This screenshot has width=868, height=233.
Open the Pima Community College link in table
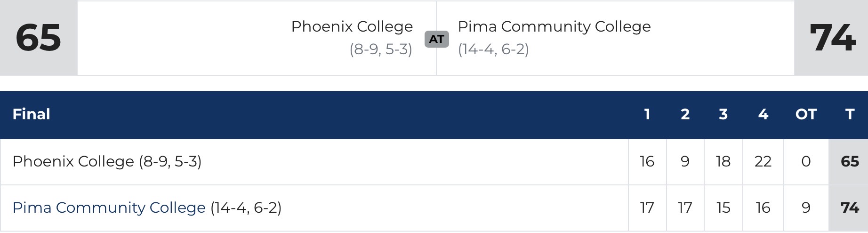(109, 208)
